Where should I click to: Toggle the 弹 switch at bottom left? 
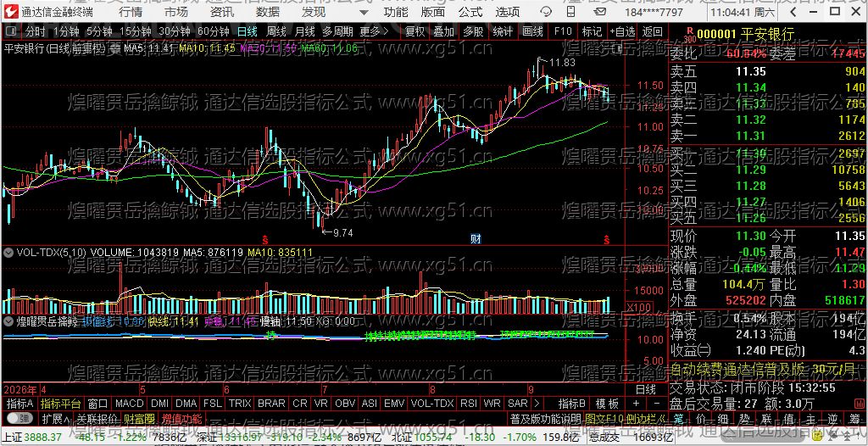19,418
